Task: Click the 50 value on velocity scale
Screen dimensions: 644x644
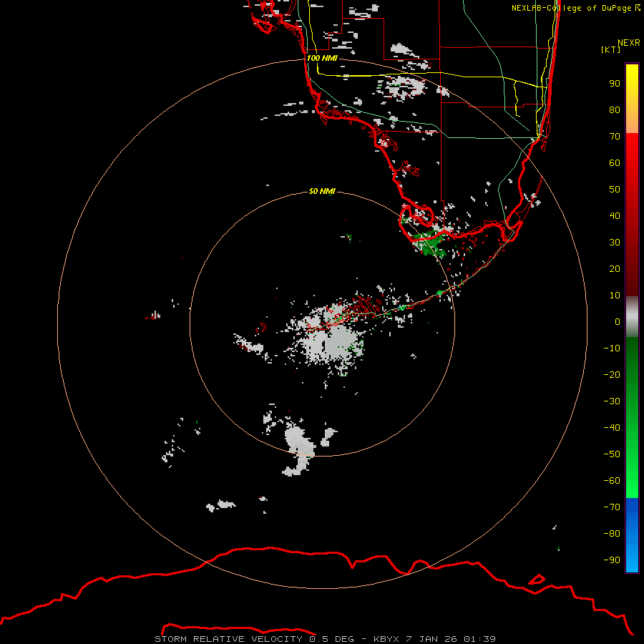Action: 615,190
